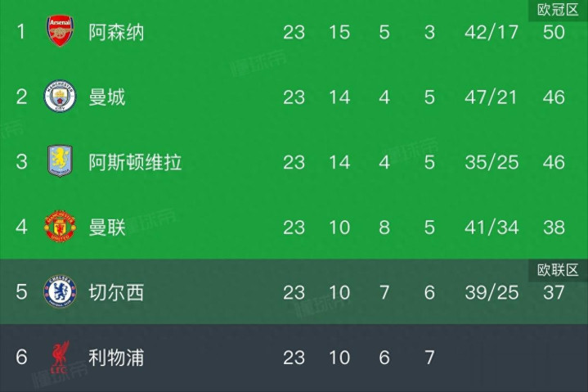Viewport: 588px width, 392px height.
Task: Select Chelsea's 37 points value
Action: point(554,292)
